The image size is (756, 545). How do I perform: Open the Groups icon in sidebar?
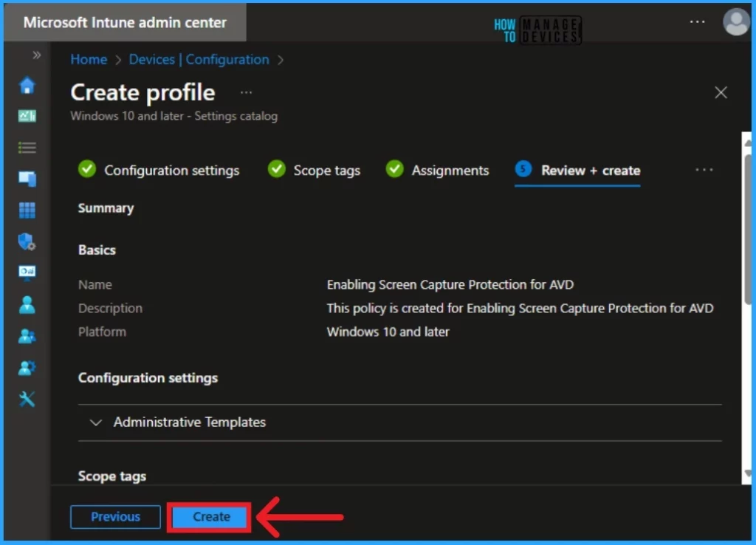coord(27,336)
